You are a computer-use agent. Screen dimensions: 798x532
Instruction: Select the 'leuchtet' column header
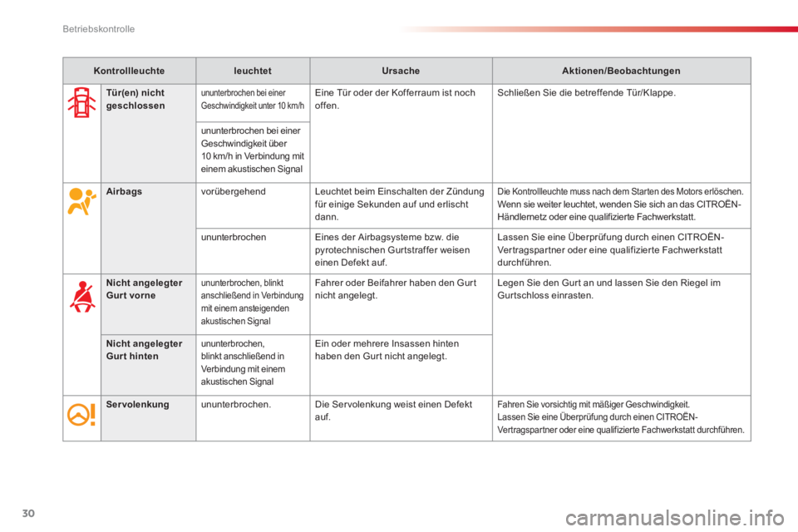(x=253, y=71)
